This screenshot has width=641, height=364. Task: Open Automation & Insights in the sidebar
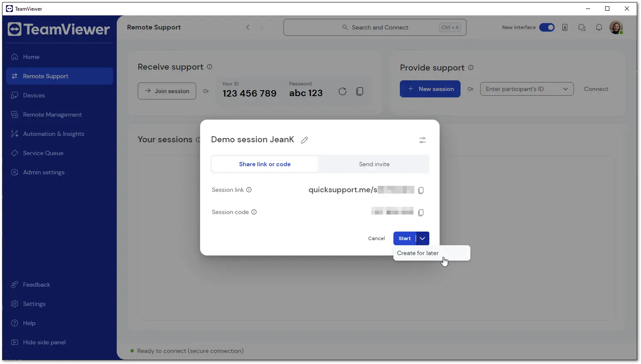pyautogui.click(x=60, y=134)
